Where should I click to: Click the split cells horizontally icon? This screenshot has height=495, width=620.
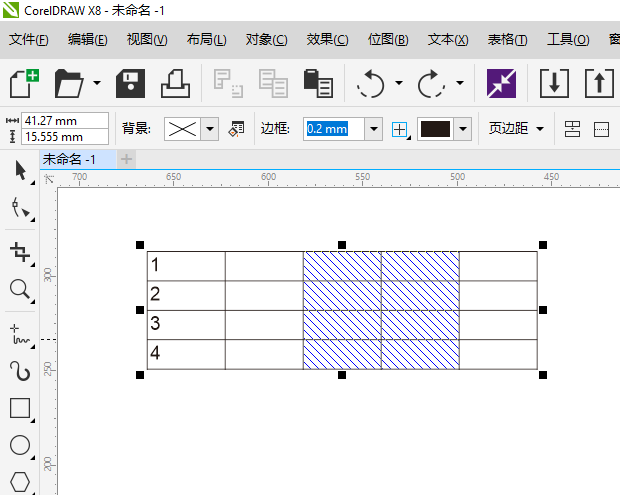(601, 129)
